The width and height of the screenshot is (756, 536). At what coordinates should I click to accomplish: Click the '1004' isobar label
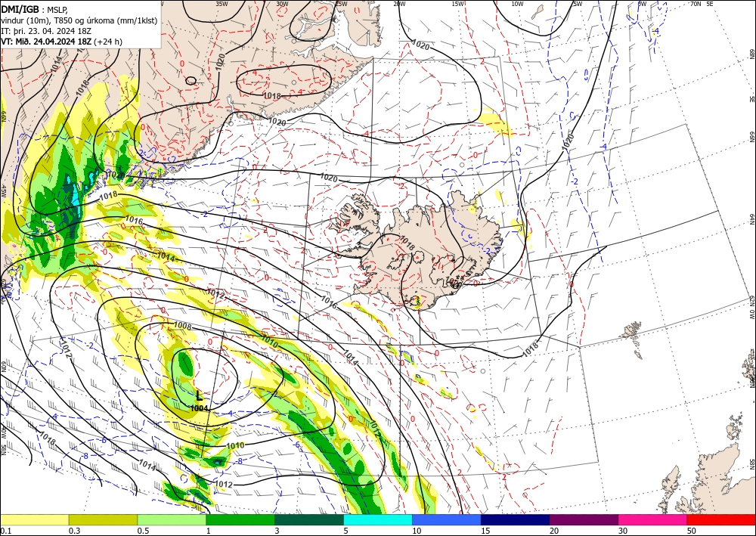coord(199,408)
